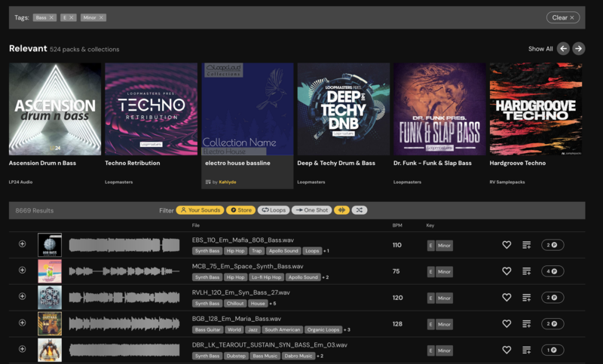
Task: Sort by the Key column header
Action: coord(430,225)
